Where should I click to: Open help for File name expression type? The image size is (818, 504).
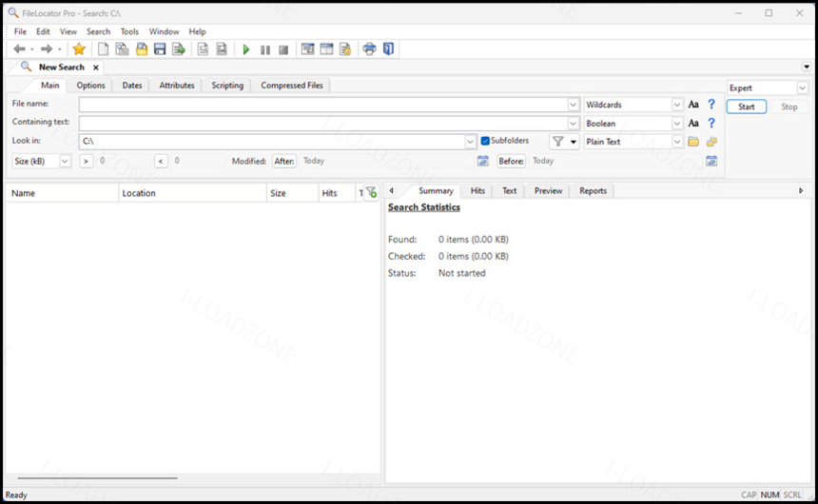click(x=711, y=105)
